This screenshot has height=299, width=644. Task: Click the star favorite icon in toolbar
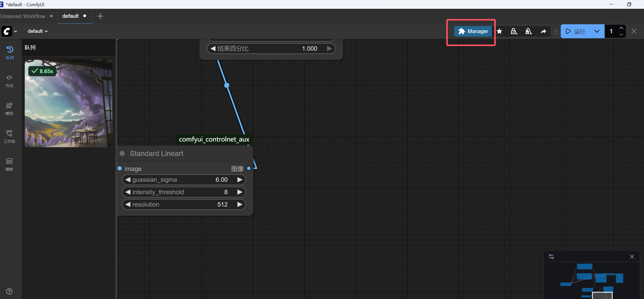click(x=499, y=31)
